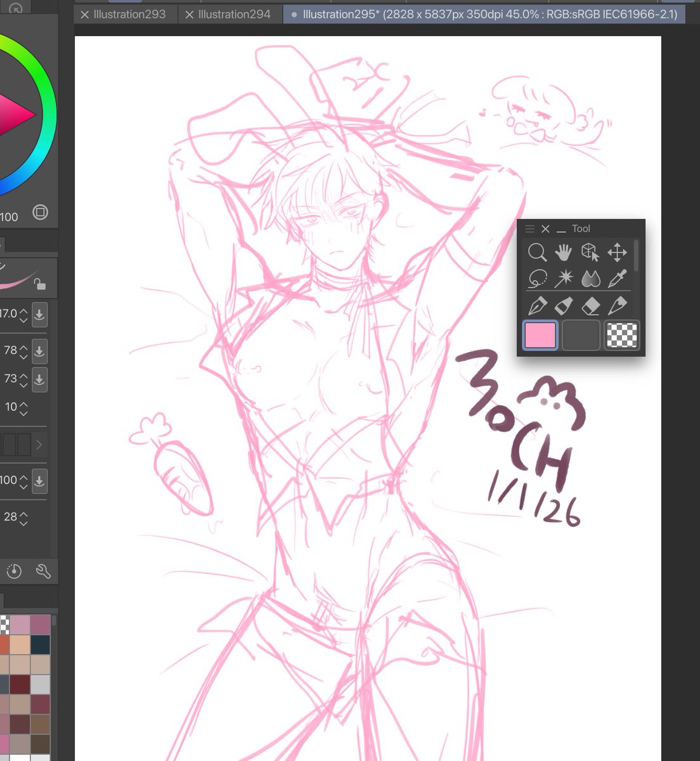Select the Blend (water drops) tool
This screenshot has width=700, height=761.
(x=590, y=278)
